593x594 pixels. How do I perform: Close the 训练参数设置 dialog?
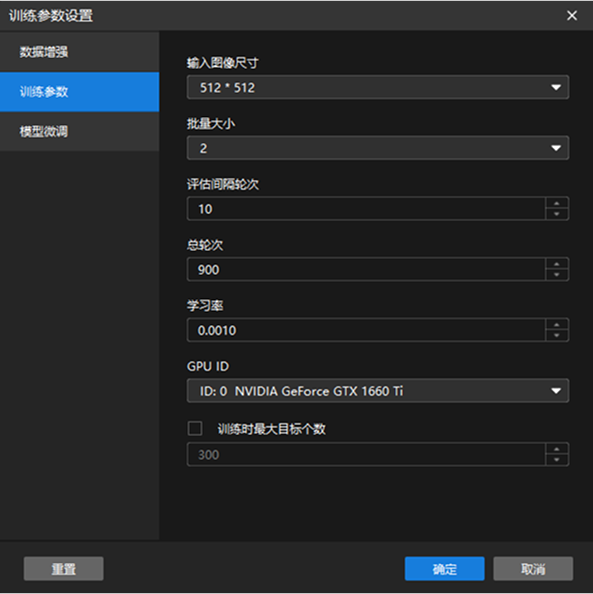(x=572, y=16)
